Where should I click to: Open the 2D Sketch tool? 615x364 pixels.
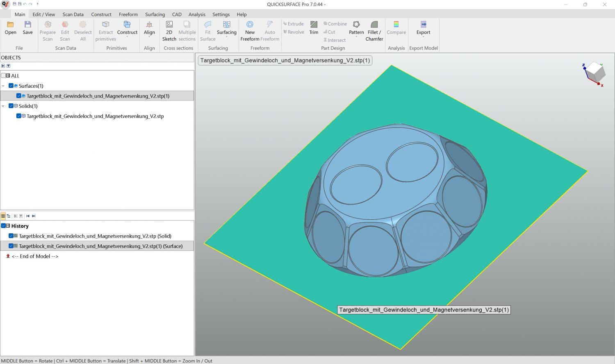point(169,31)
